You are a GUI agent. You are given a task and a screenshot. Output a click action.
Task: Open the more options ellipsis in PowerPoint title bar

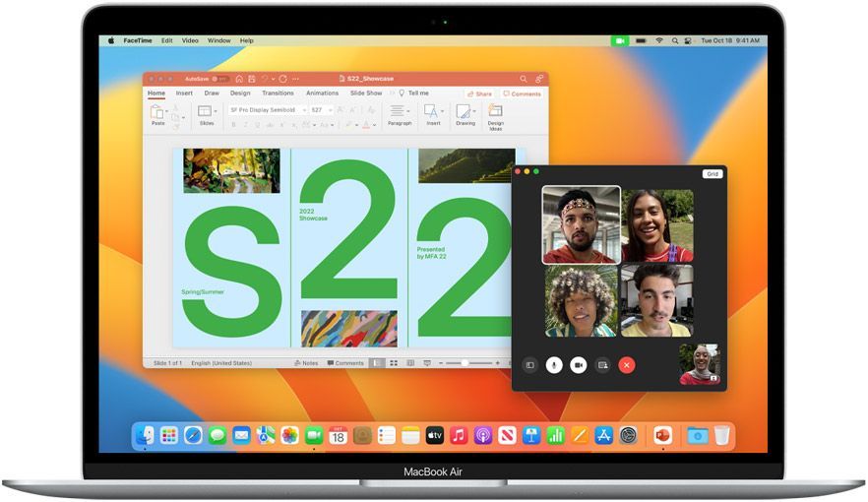(295, 79)
